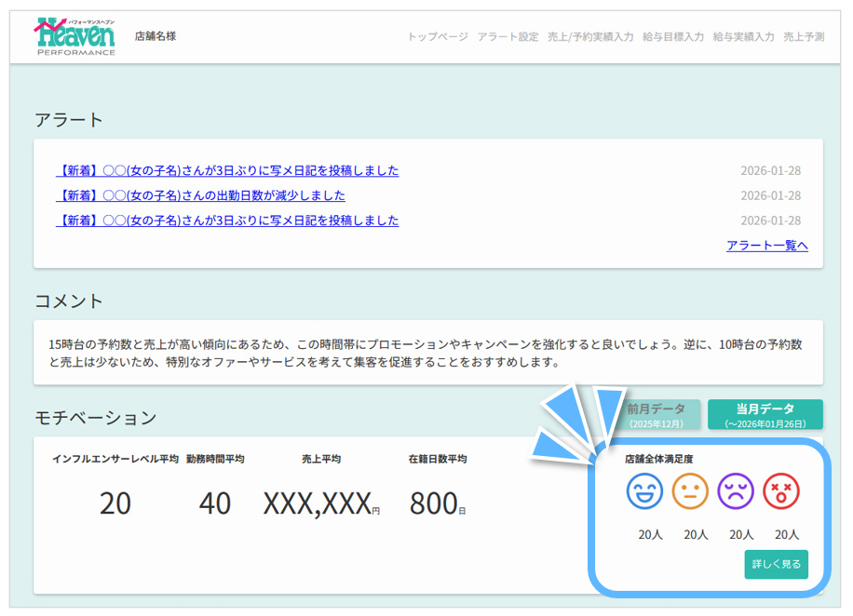Click the orange neutral face satisfaction icon
This screenshot has height=616, width=853.
[x=690, y=491]
